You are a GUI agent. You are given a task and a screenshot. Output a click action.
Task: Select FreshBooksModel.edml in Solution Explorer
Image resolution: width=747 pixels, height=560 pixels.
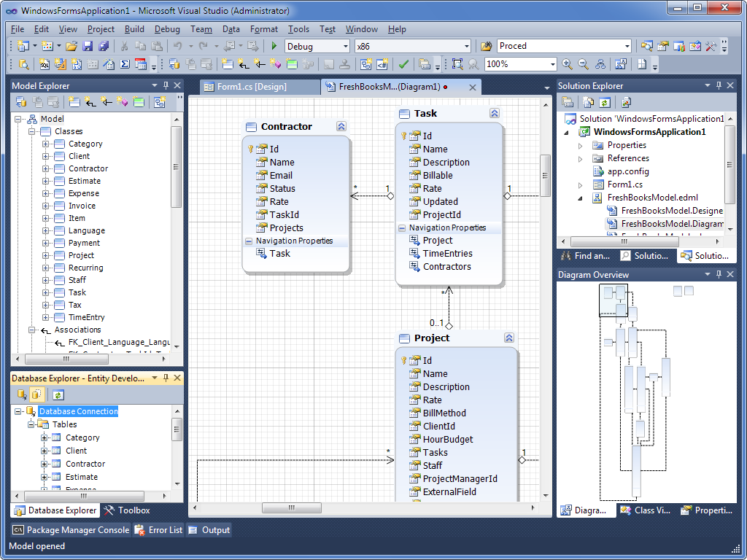[x=652, y=198]
